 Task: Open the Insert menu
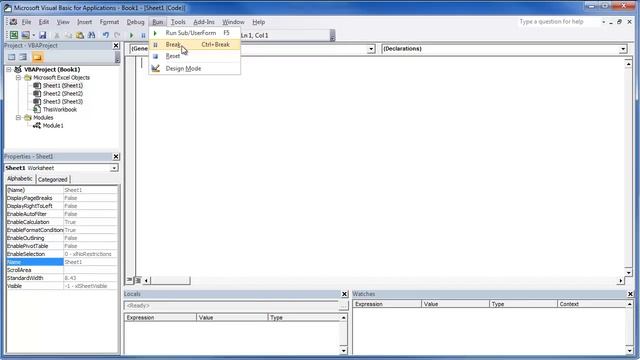[84, 22]
